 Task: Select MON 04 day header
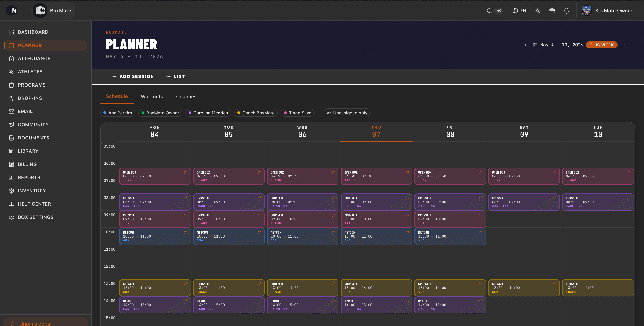click(x=155, y=132)
